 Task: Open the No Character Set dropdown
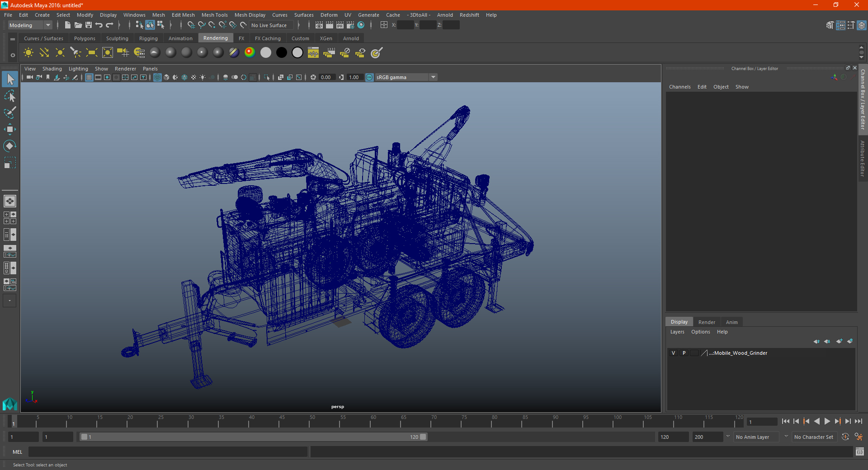[814, 437]
